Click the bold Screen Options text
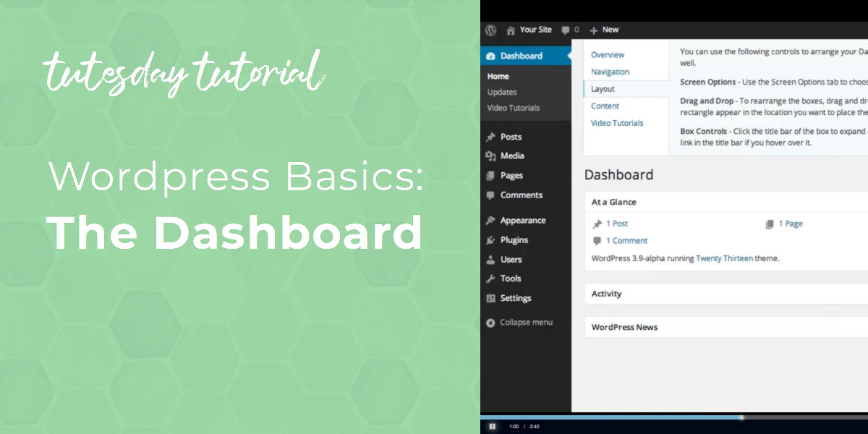868x434 pixels. [709, 82]
